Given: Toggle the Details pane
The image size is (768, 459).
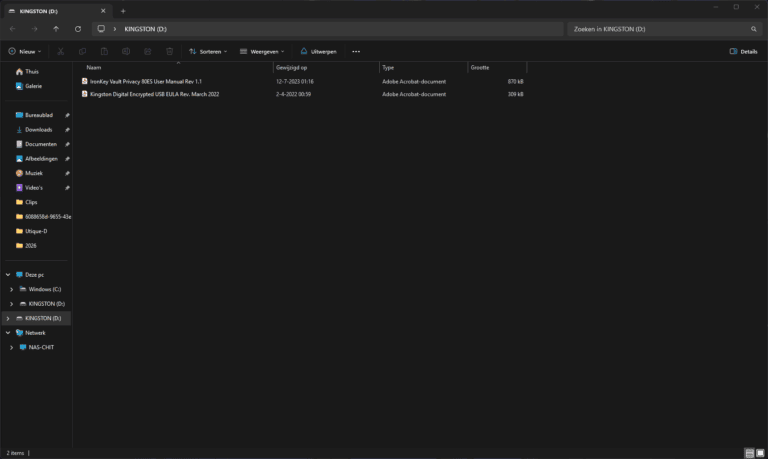Looking at the screenshot, I should (743, 51).
